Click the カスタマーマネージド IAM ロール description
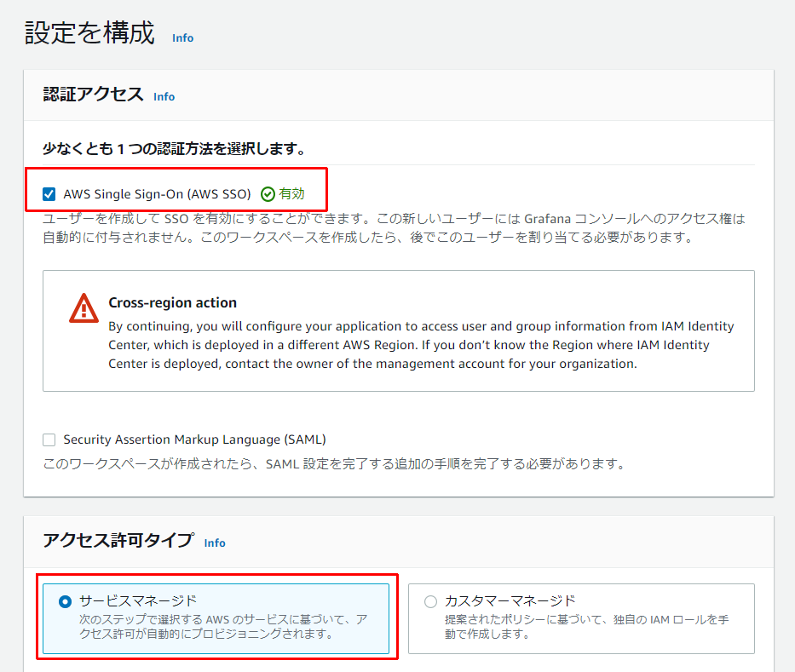Screen dimensions: 795x672 point(587,627)
